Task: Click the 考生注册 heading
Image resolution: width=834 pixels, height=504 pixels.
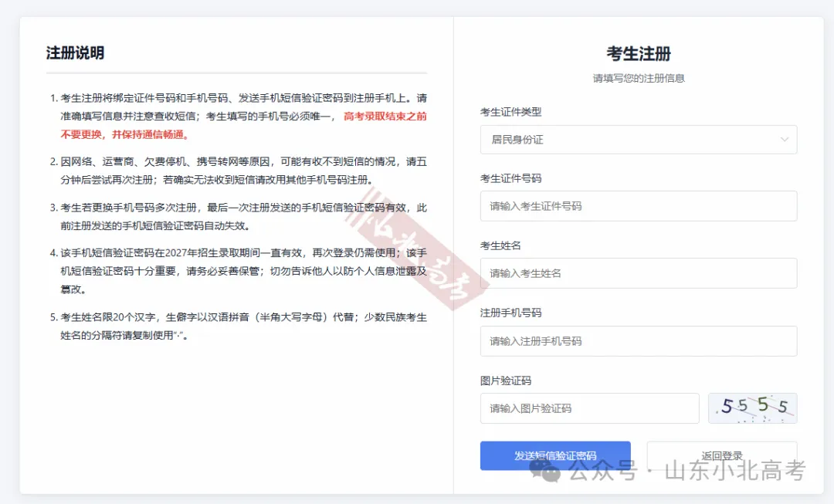Action: pos(639,54)
